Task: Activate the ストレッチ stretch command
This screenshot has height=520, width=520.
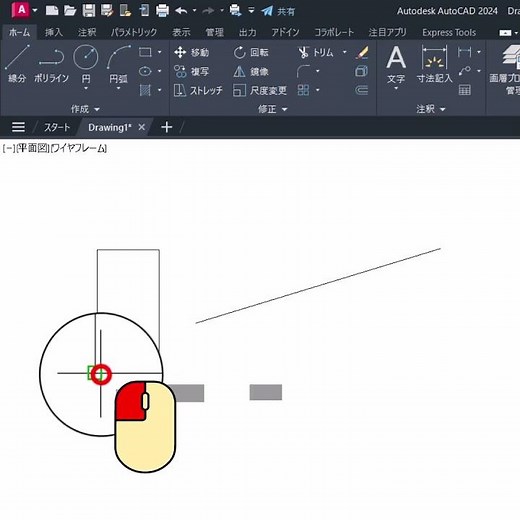Action: (x=198, y=90)
